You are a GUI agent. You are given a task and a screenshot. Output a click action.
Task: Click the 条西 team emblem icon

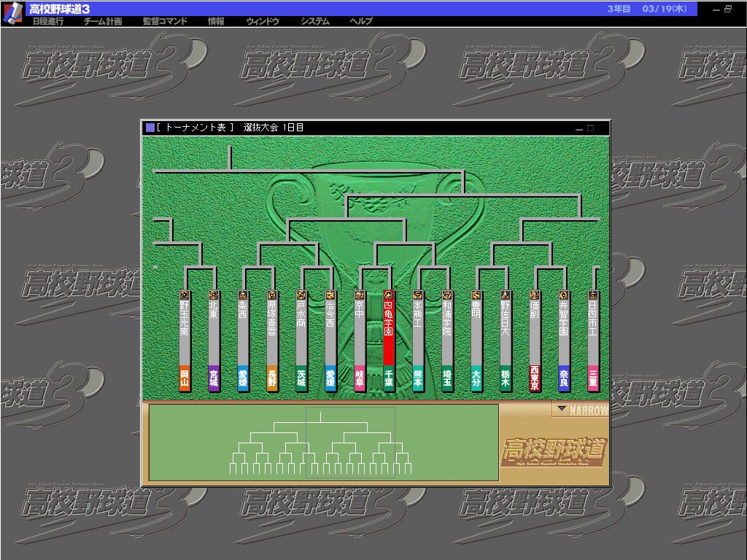click(242, 295)
